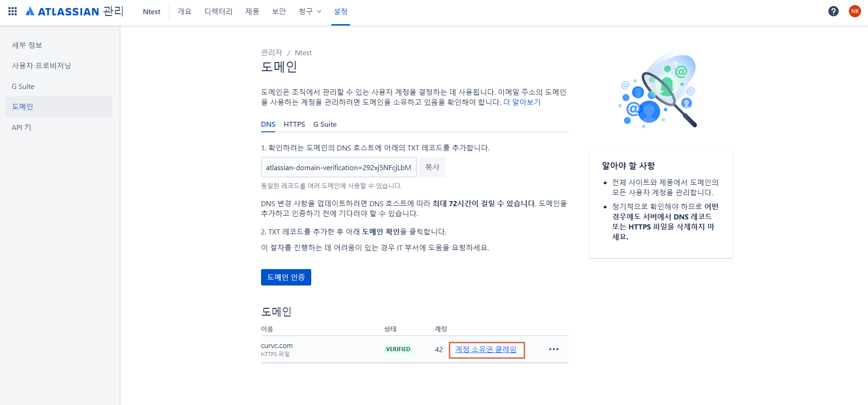
Task: Select the Ntest organization name
Action: (x=152, y=11)
